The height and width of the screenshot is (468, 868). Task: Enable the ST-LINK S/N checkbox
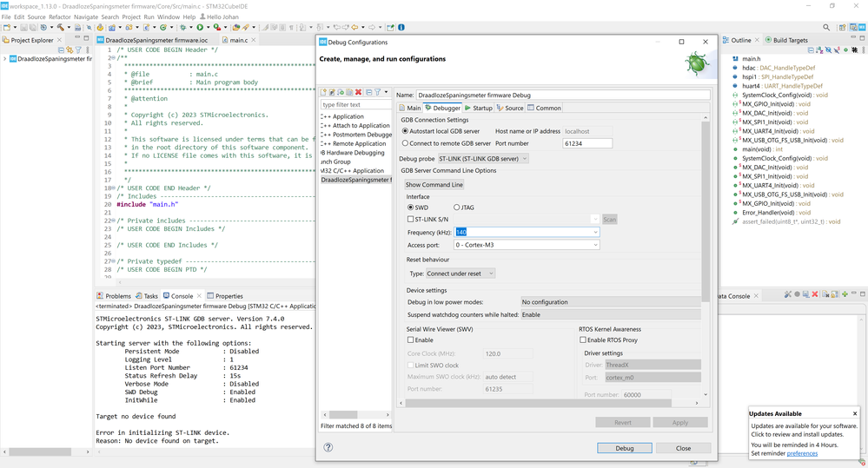[411, 220]
